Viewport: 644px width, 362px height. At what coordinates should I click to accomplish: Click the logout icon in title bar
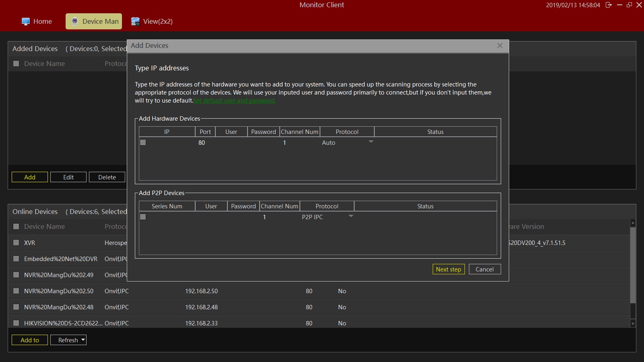click(x=609, y=5)
